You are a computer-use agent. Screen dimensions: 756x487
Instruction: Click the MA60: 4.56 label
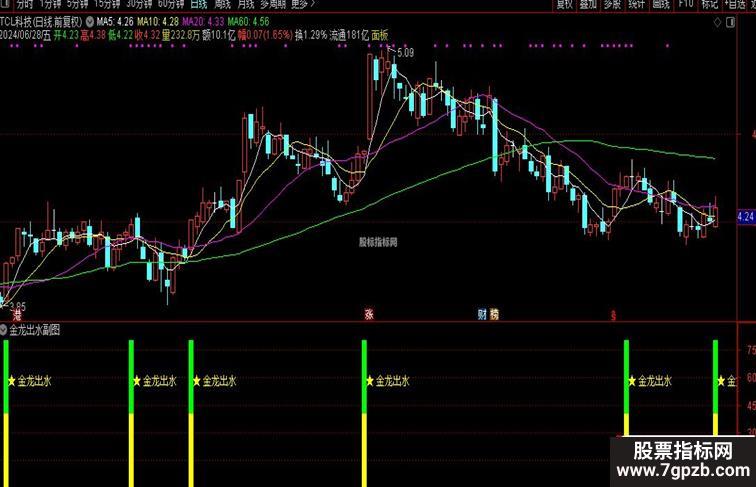(x=248, y=22)
